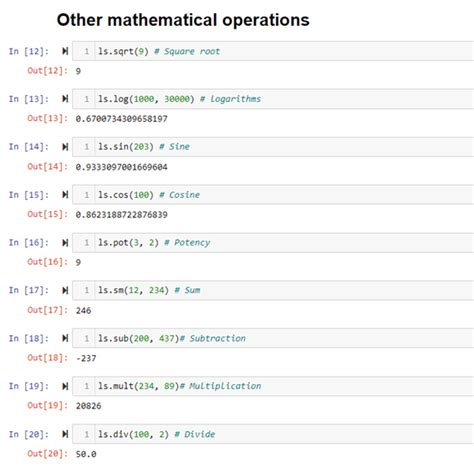Click into the ls.sin(203) code cell

(273, 147)
